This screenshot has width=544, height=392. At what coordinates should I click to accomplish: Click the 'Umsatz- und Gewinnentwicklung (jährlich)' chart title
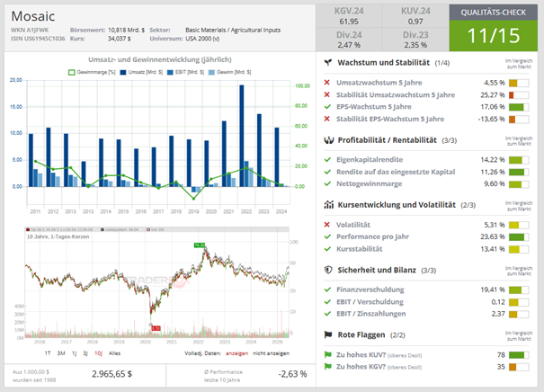(160, 59)
